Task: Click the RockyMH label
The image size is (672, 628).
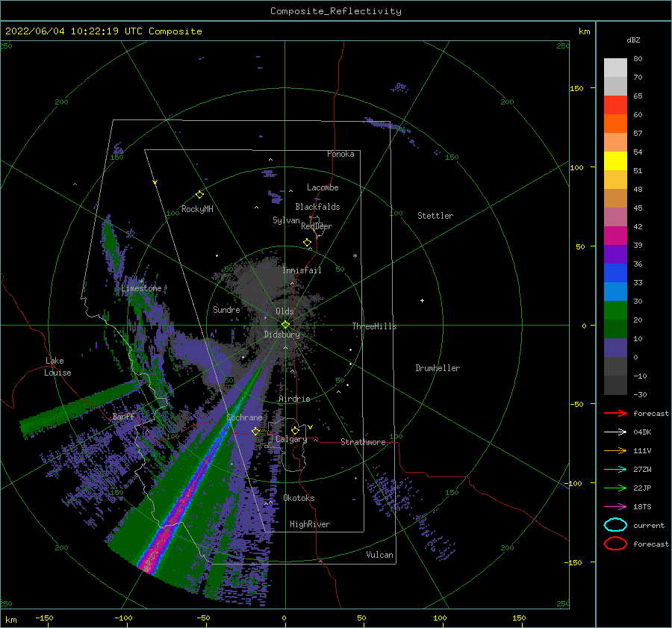Action: tap(197, 209)
